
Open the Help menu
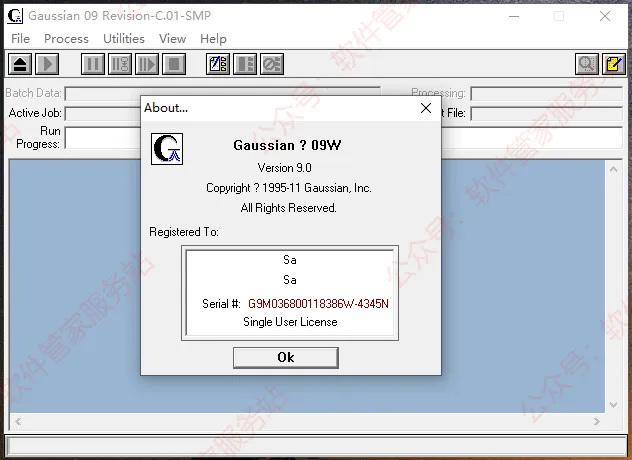click(213, 39)
